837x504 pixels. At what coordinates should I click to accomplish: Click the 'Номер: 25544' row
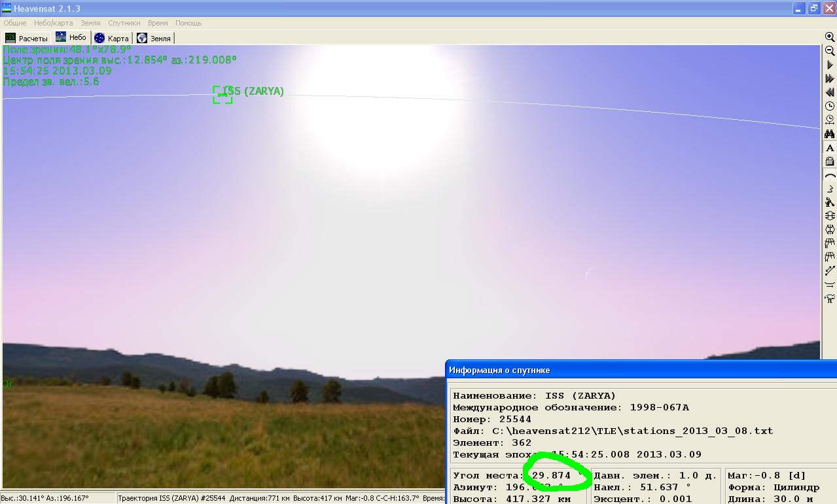(492, 419)
